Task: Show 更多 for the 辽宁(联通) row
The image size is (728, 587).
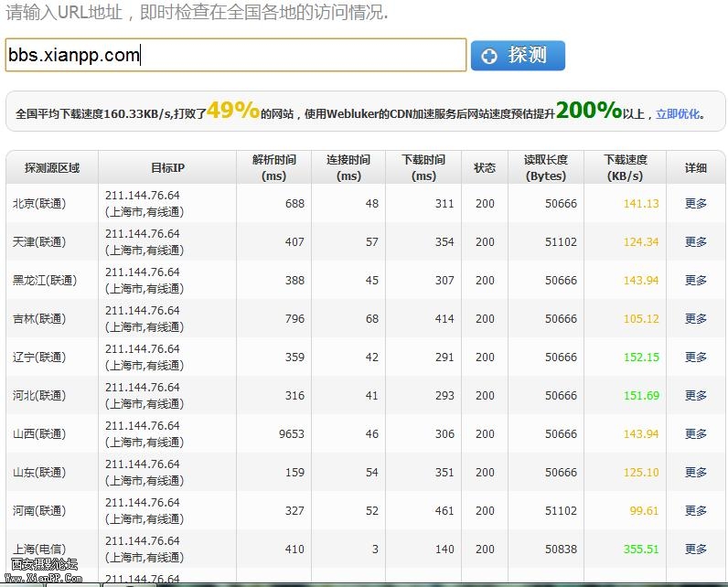Action: click(x=696, y=358)
